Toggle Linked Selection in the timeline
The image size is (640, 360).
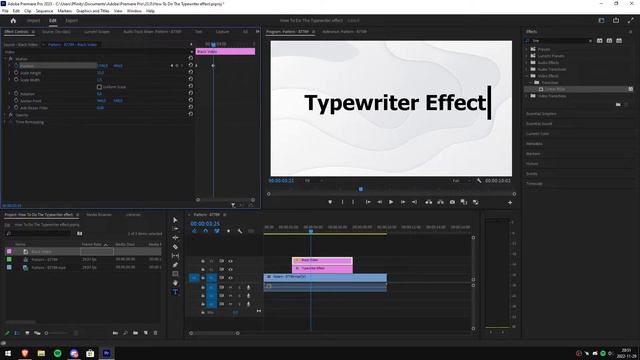tap(217, 231)
